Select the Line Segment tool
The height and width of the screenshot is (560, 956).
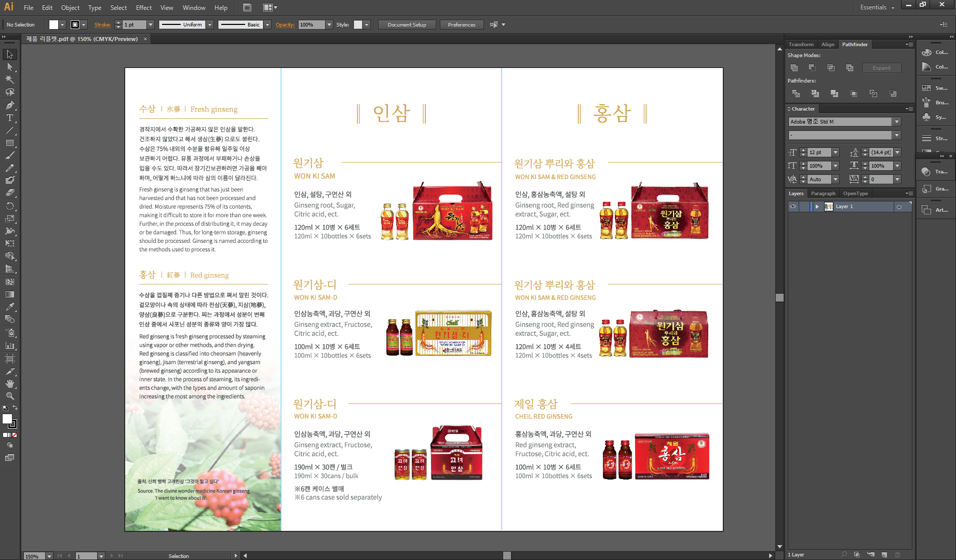[10, 130]
